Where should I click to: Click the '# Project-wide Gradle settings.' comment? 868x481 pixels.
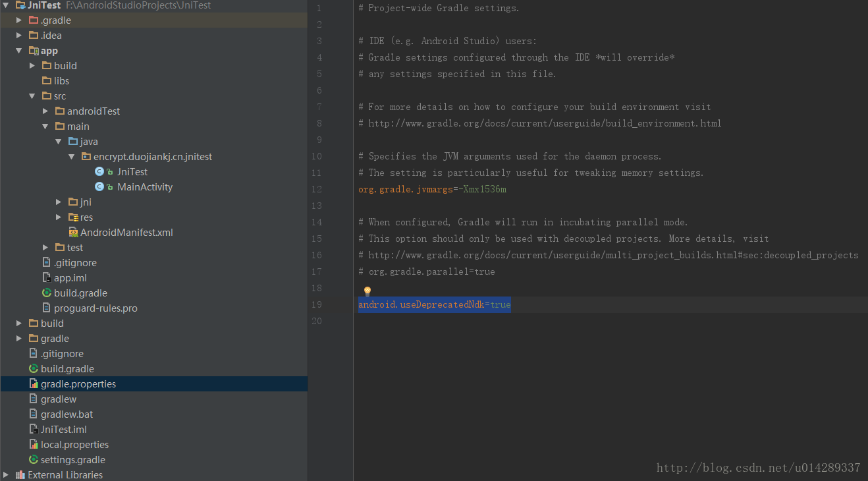point(439,9)
